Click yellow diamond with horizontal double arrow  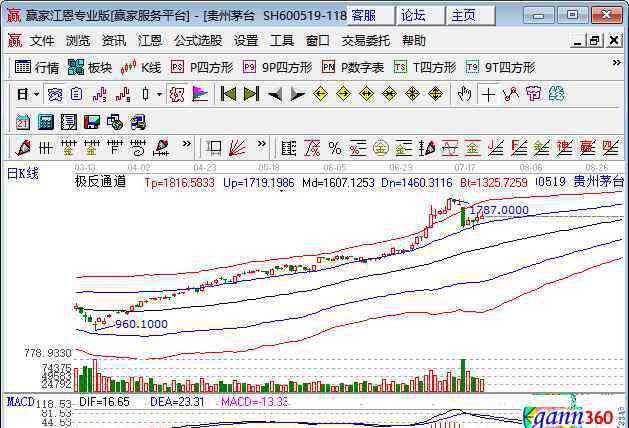click(367, 95)
